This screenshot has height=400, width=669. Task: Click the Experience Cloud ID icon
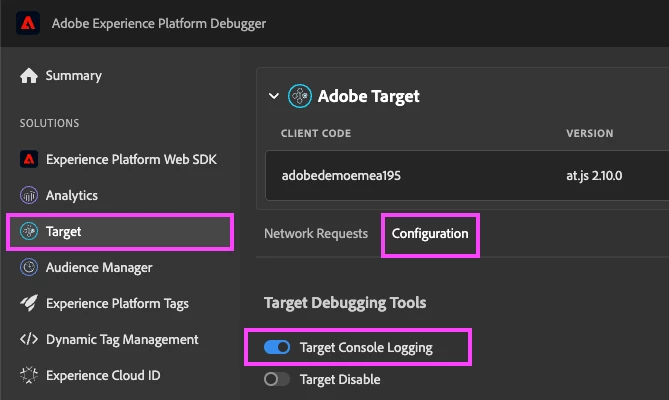pyautogui.click(x=29, y=375)
